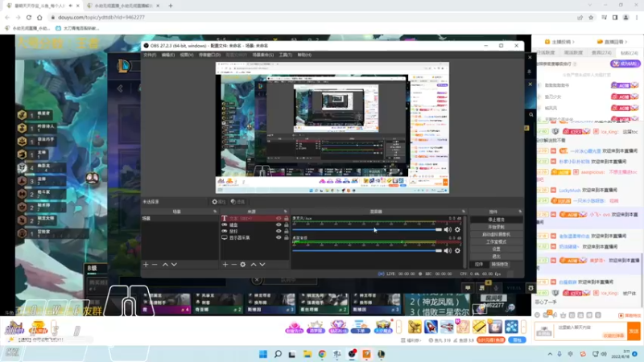644x362 pixels.
Task: Toggle lock on the 文本 (GDI+) source
Action: click(x=287, y=218)
